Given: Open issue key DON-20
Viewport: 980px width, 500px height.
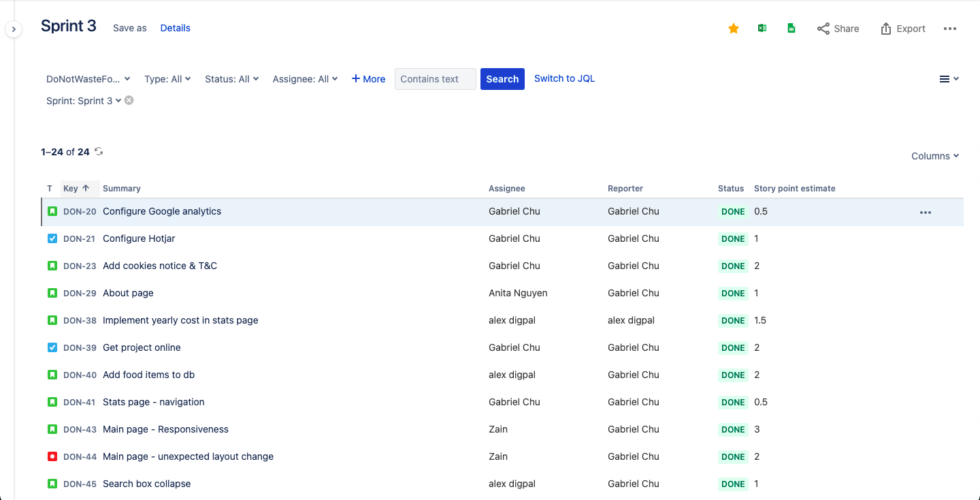Looking at the screenshot, I should pyautogui.click(x=80, y=212).
